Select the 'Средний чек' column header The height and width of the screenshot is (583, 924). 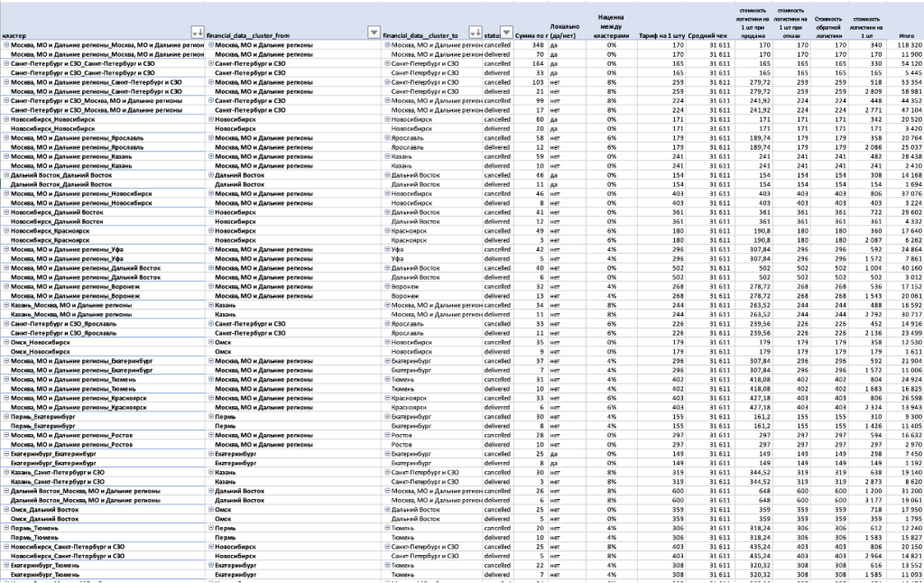(707, 35)
